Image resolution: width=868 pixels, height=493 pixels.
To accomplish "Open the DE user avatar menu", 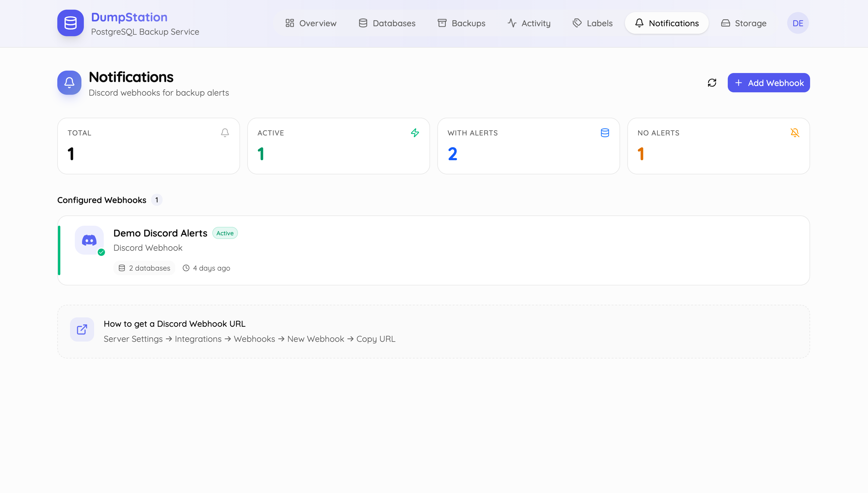I will click(798, 23).
